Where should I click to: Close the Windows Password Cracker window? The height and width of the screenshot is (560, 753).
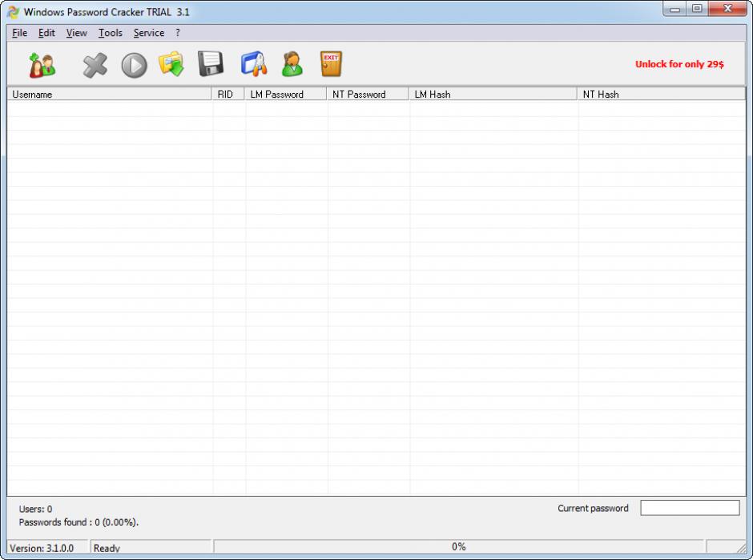(727, 9)
